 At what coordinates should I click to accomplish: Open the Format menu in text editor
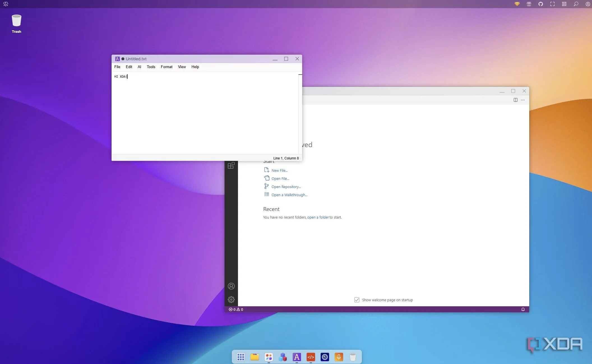click(166, 67)
